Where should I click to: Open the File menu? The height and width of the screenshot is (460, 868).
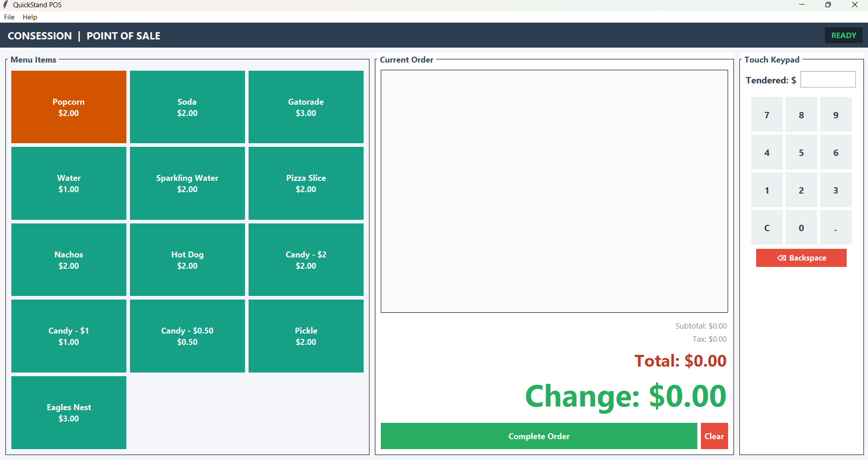9,17
